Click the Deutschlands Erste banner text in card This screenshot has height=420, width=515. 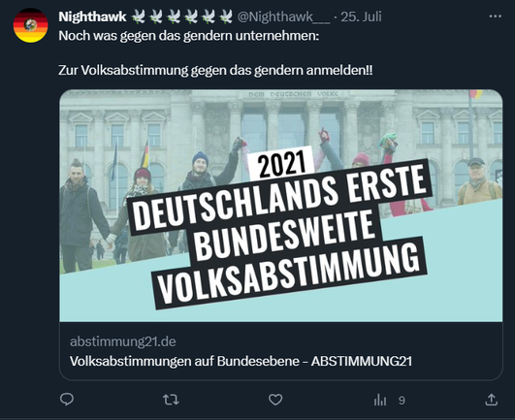pos(281,198)
